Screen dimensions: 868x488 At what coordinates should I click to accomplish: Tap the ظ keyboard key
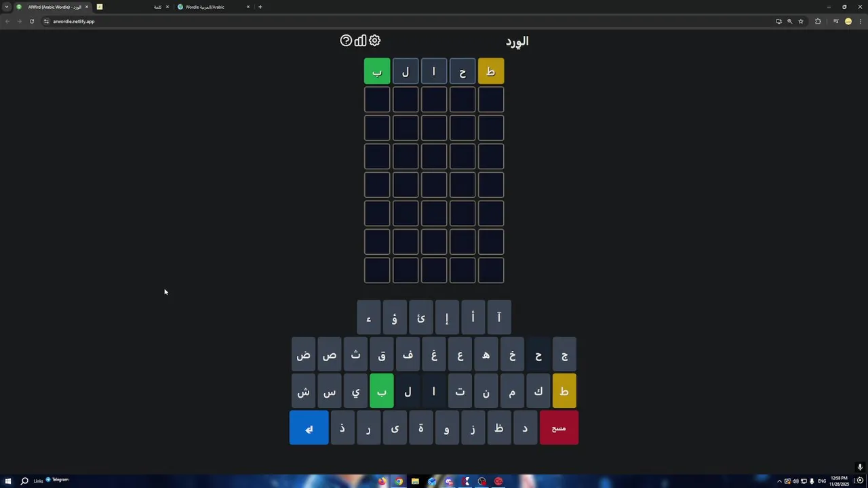499,428
